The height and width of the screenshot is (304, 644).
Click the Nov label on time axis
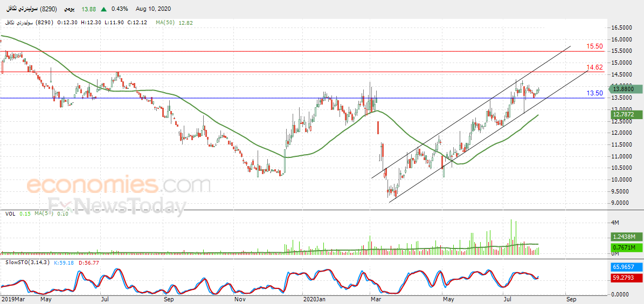coord(239,300)
